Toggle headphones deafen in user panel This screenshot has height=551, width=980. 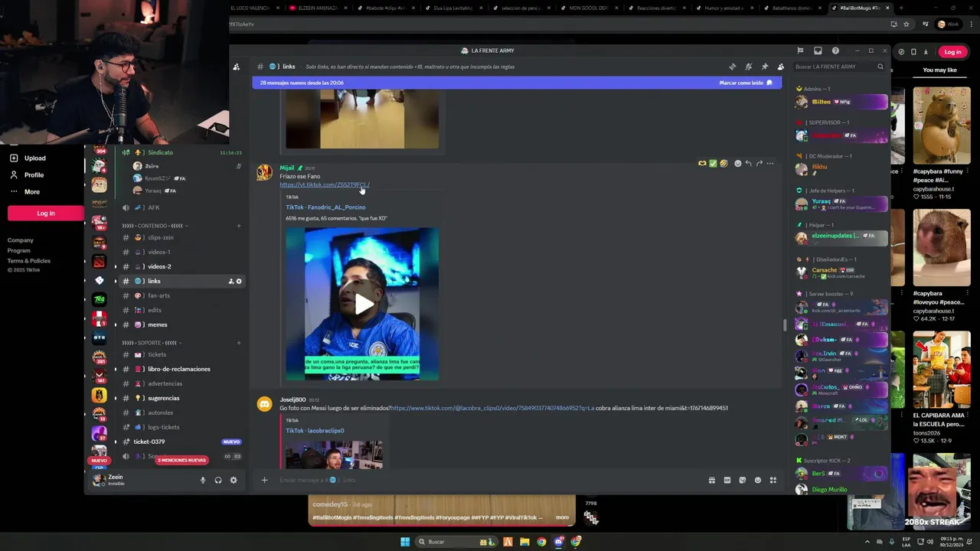click(218, 480)
